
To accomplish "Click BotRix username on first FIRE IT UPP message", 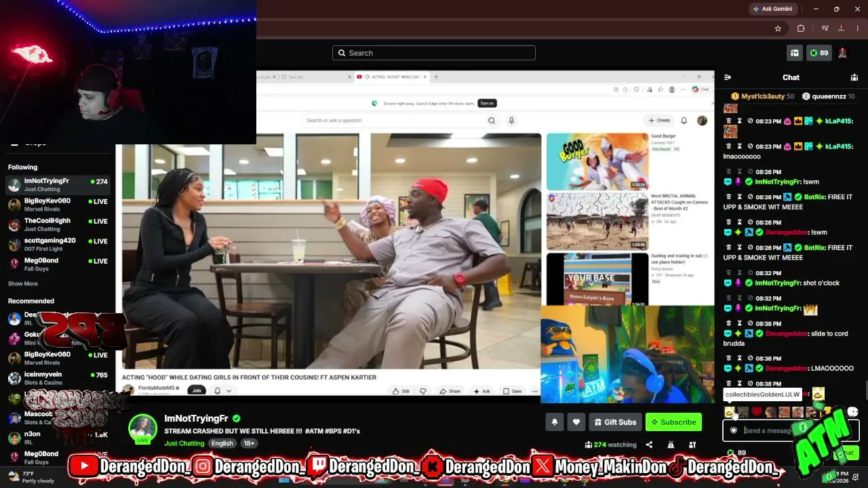I will [814, 197].
